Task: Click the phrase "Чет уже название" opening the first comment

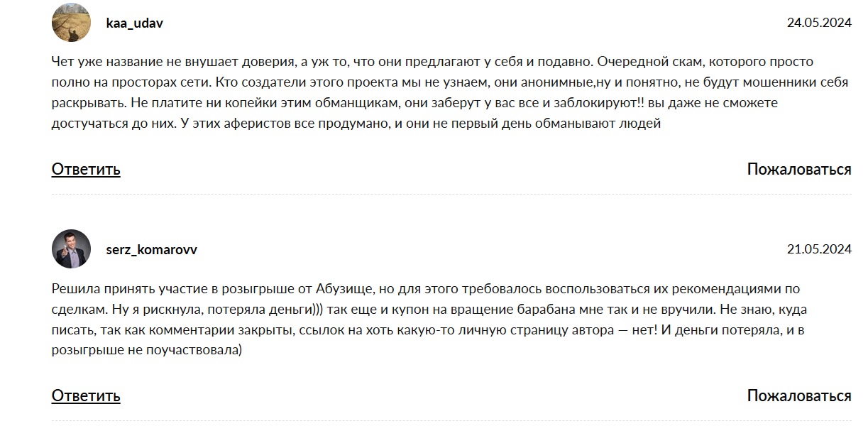Action: coord(101,62)
